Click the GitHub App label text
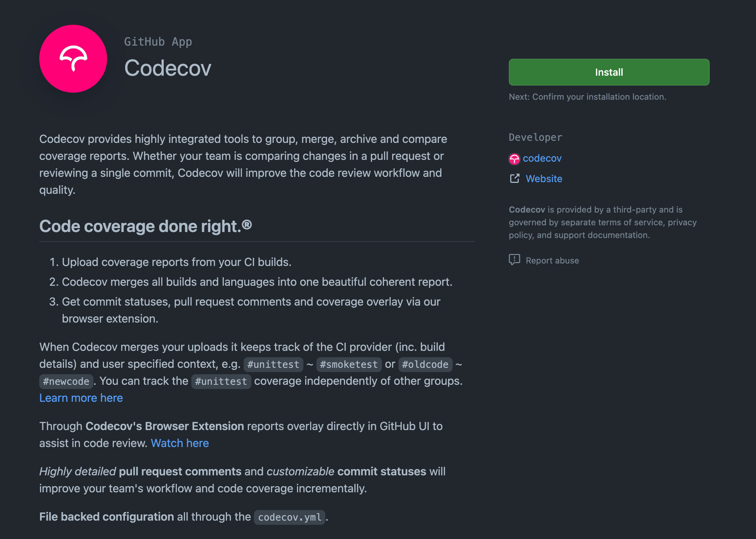The width and height of the screenshot is (756, 539). tap(158, 42)
